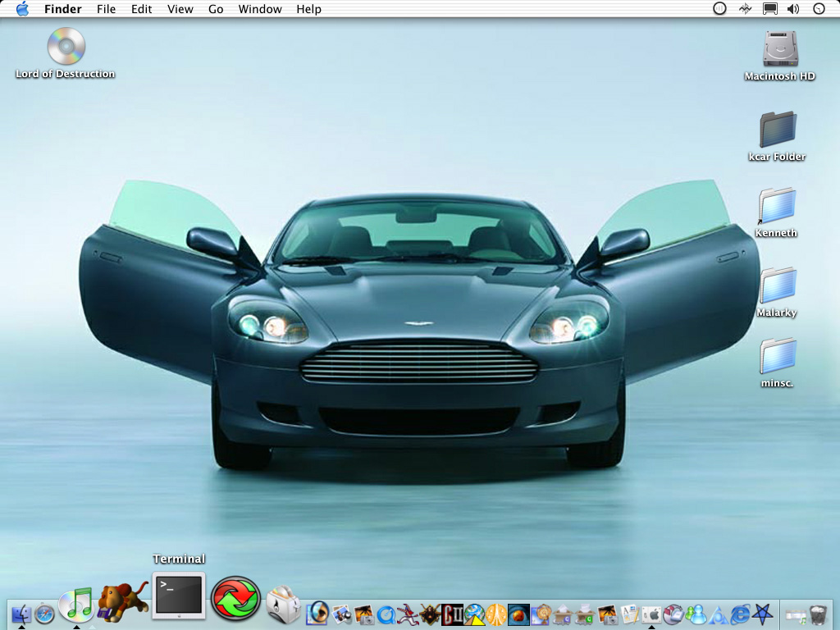This screenshot has height=630, width=840.
Task: Launch QuickTime Player from the dock
Action: (x=386, y=614)
